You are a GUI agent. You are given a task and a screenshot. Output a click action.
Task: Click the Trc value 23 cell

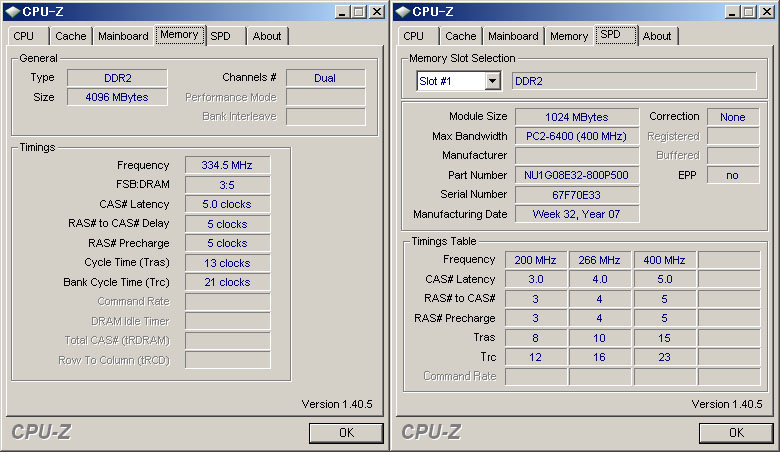coord(665,357)
